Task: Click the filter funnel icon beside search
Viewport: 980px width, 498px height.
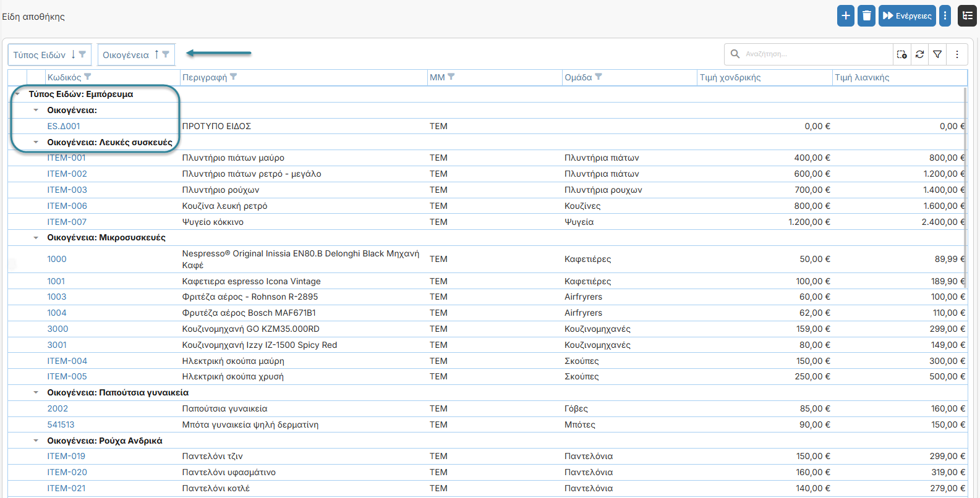Action: 937,54
